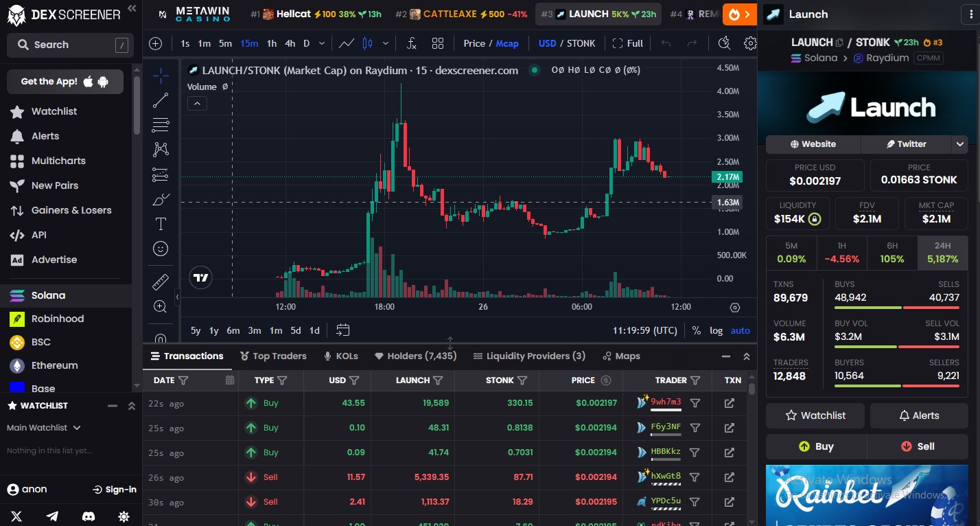The height and width of the screenshot is (526, 980).
Task: Toggle chart between Price and Mcap
Action: (x=491, y=43)
